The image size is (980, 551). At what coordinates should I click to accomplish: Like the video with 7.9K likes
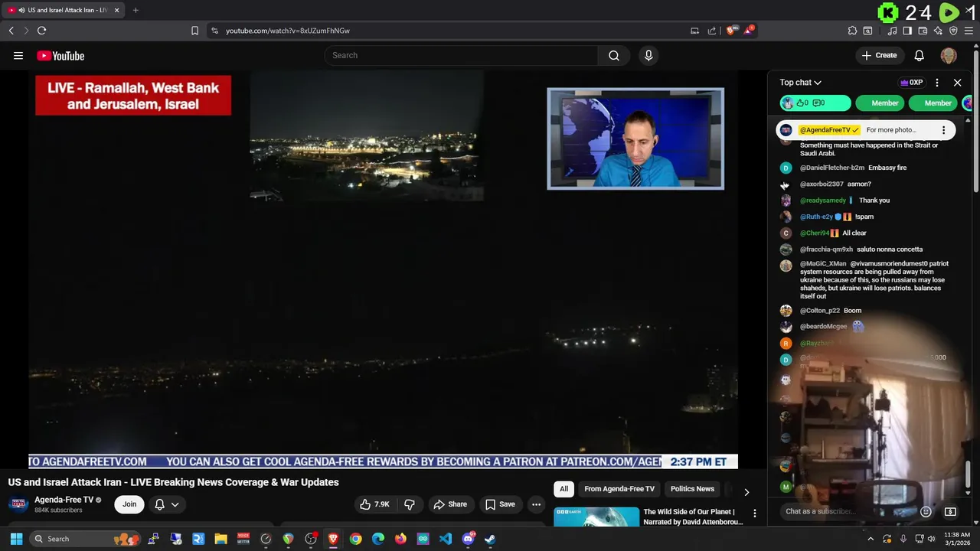point(374,504)
